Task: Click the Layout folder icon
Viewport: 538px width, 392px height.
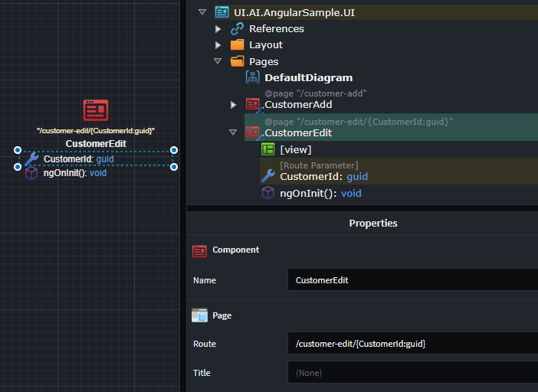Action: coord(238,45)
